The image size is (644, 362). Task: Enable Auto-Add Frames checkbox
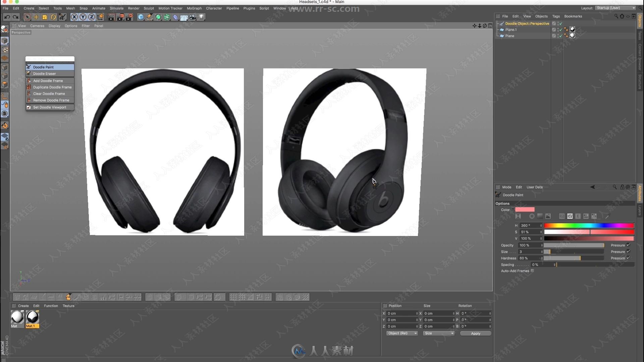click(x=532, y=271)
